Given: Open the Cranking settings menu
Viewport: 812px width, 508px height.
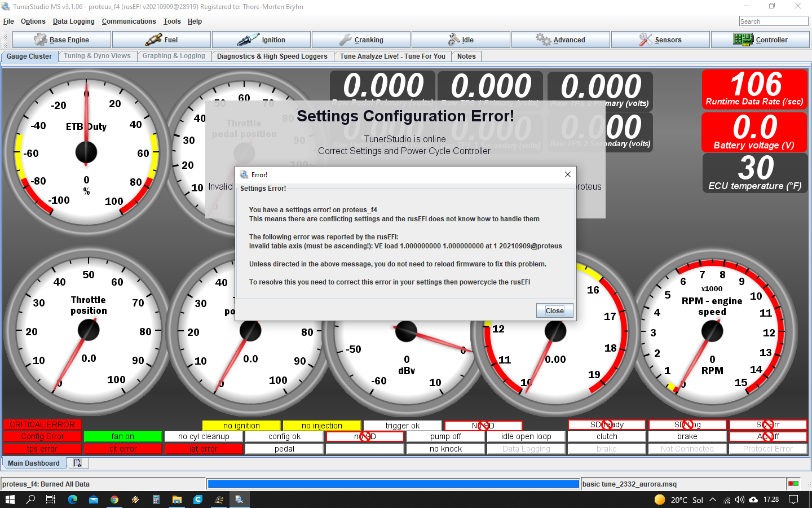Looking at the screenshot, I should click(361, 40).
